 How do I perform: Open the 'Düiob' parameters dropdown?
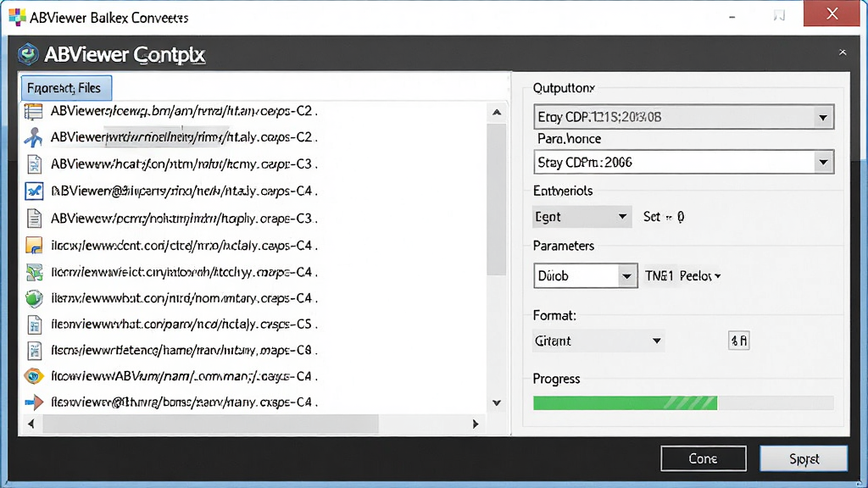[585, 275]
